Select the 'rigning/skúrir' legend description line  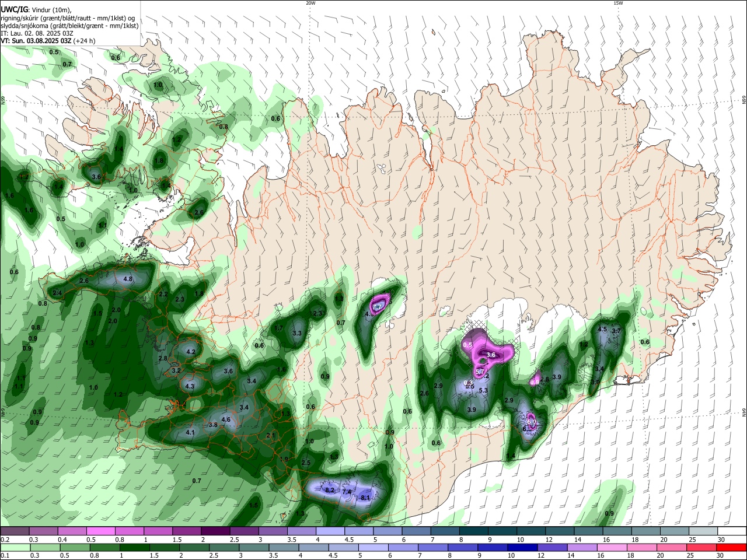[68, 18]
